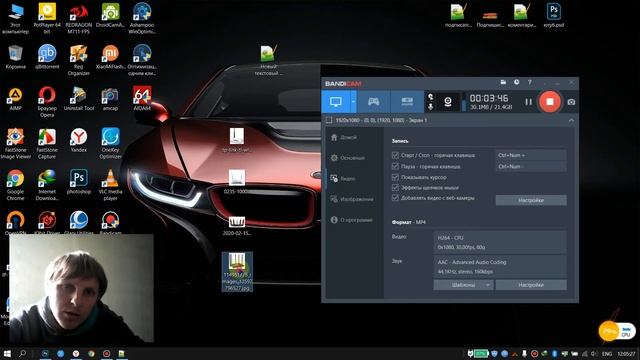Open Opera browser desktop shortcut
This screenshot has width=640, height=360.
click(x=47, y=102)
